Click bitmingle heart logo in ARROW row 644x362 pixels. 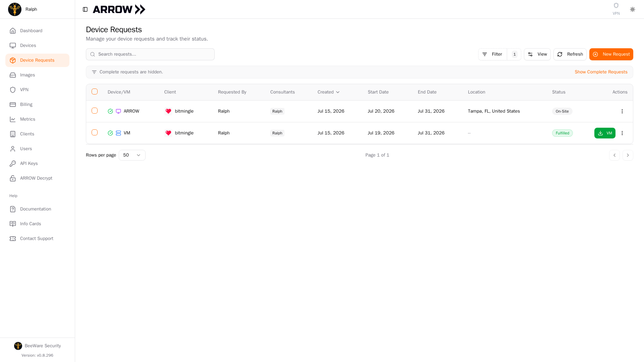168,111
